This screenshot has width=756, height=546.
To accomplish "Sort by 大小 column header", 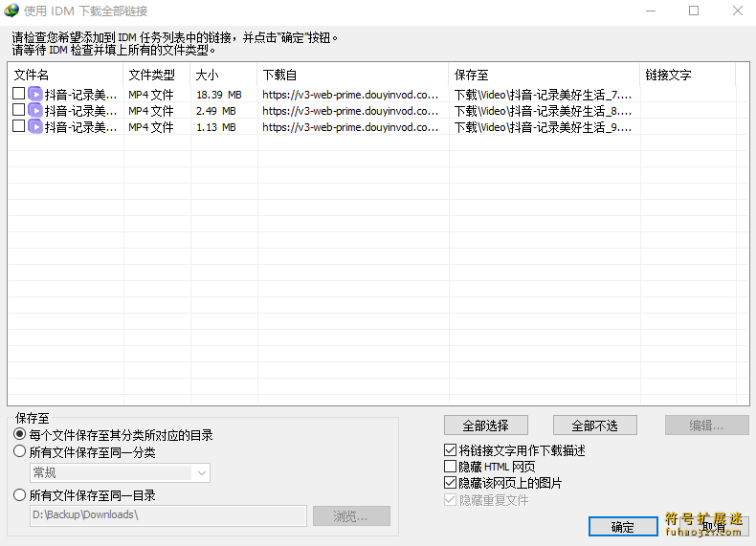I will pos(224,75).
